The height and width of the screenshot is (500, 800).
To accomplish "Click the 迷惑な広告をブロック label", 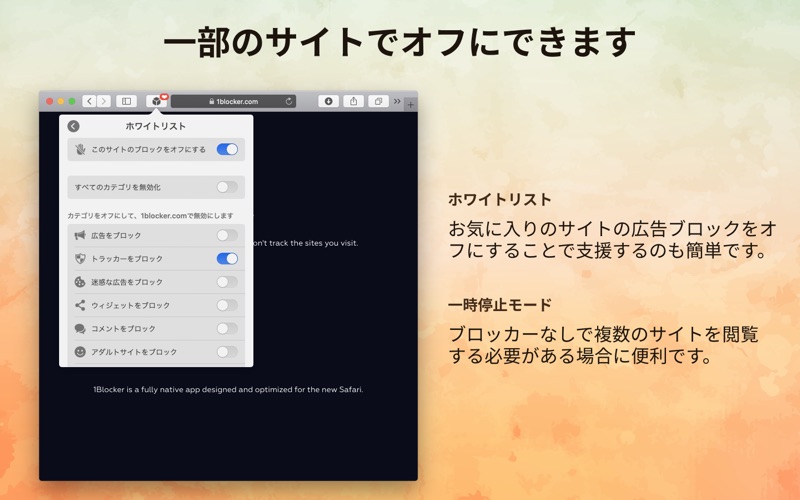I will 127,282.
